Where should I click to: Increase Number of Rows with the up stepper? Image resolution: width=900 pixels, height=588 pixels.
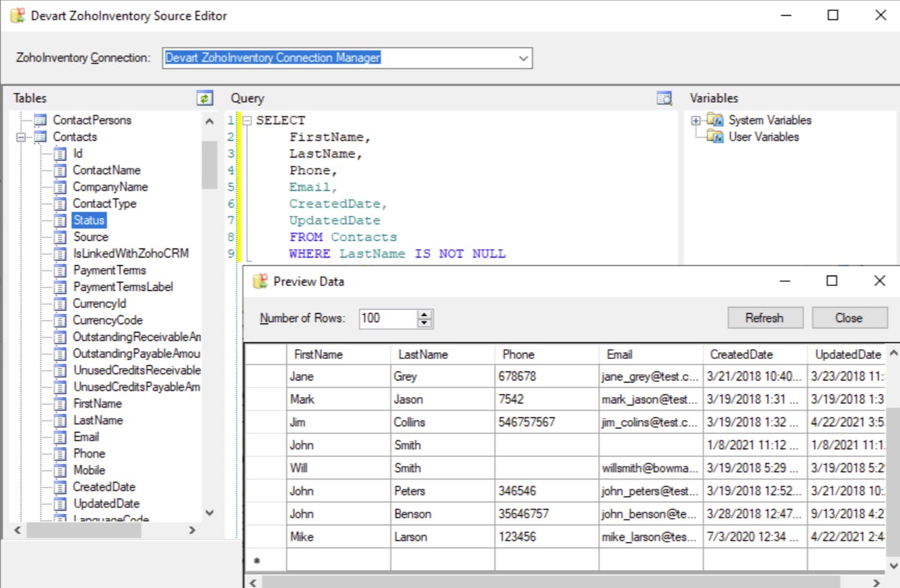(424, 314)
